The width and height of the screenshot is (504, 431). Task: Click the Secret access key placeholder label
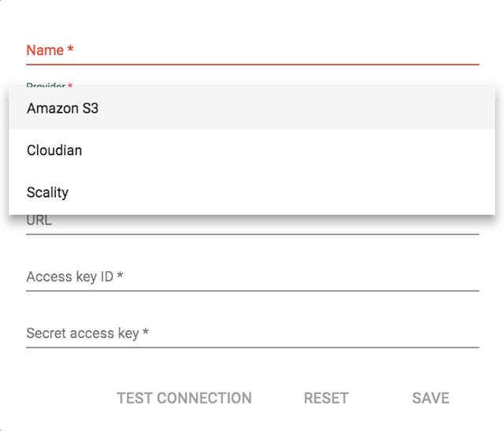(87, 334)
